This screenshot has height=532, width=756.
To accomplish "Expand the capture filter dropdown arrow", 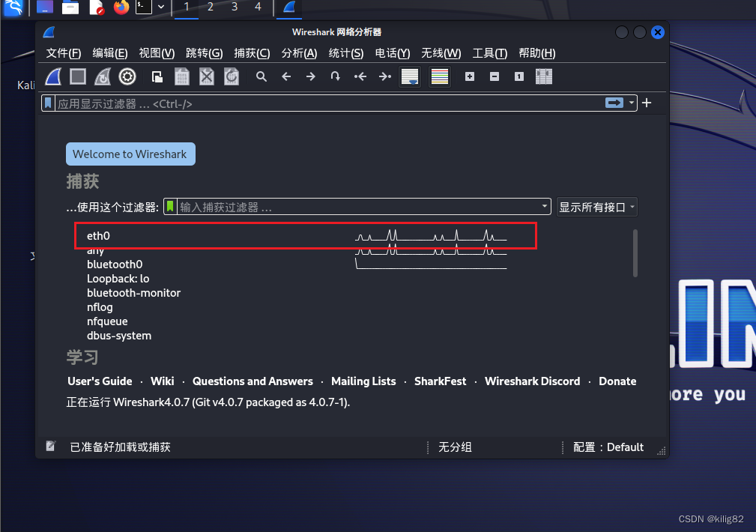I will point(545,207).
